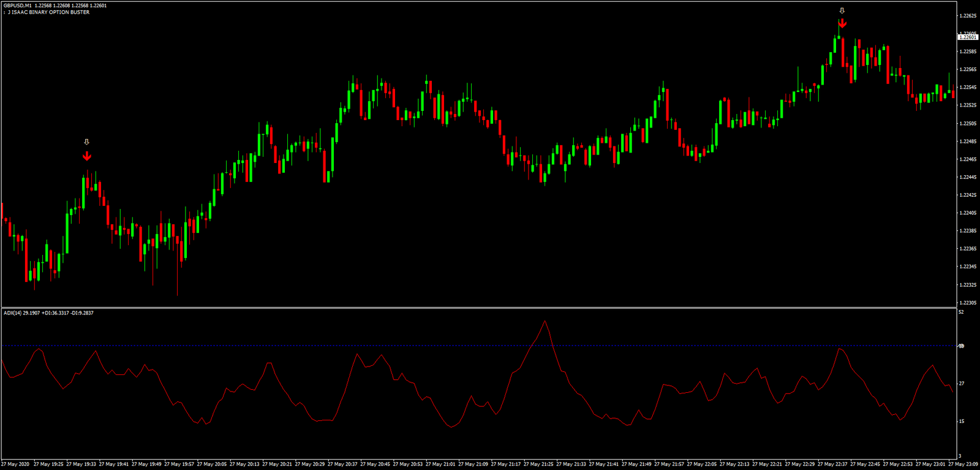Screen dimensions: 980x470
Task: Select the hollow white arrow above the left signal
Action: coord(86,142)
